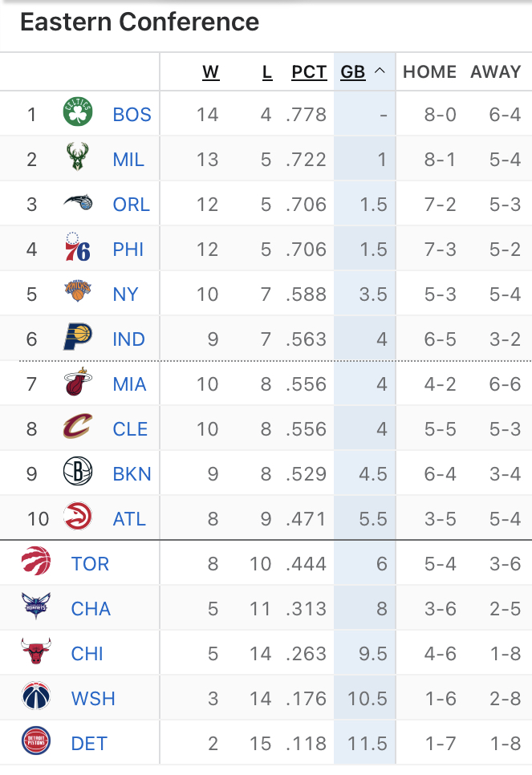Open the Miami Heat logo icon
Viewport: 532px width, 775px height.
point(78,382)
